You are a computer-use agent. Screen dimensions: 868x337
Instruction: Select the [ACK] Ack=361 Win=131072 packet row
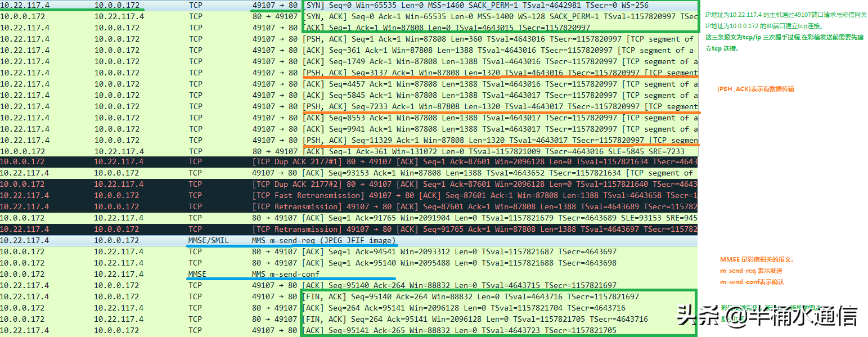pyautogui.click(x=349, y=151)
